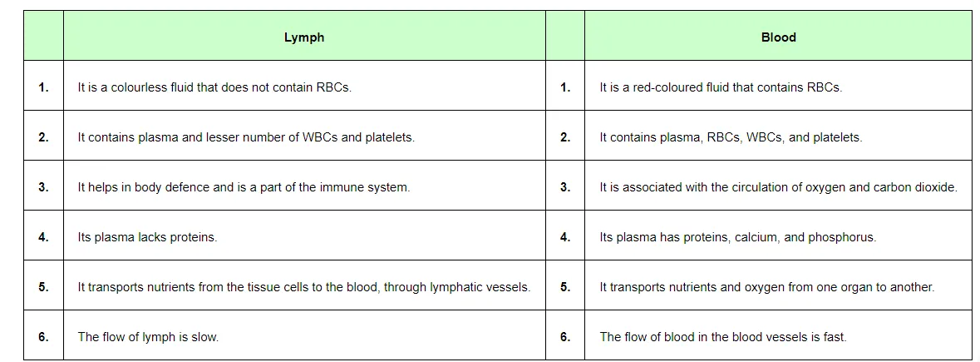Click the Lymph column header
This screenshot has width=980, height=362.
pyautogui.click(x=304, y=37)
